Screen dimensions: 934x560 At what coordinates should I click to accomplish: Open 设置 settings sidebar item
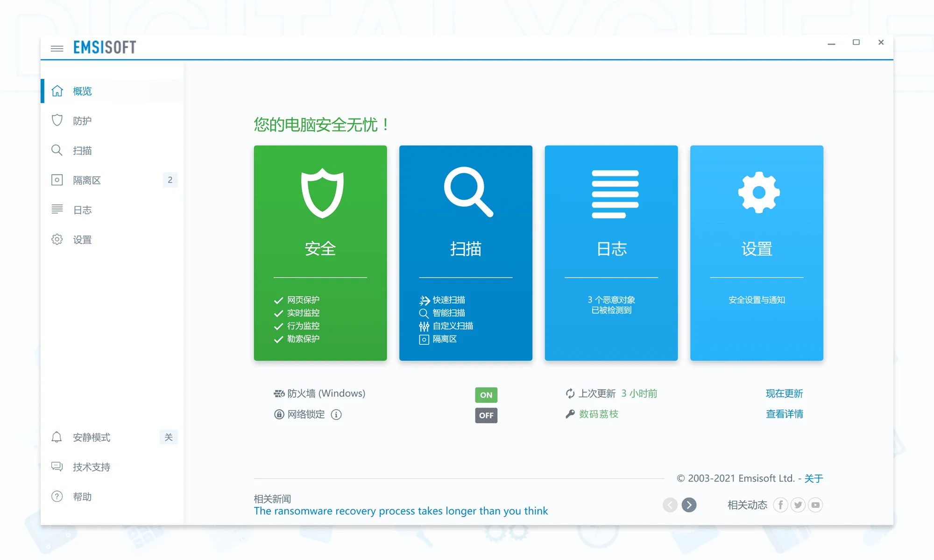112,239
